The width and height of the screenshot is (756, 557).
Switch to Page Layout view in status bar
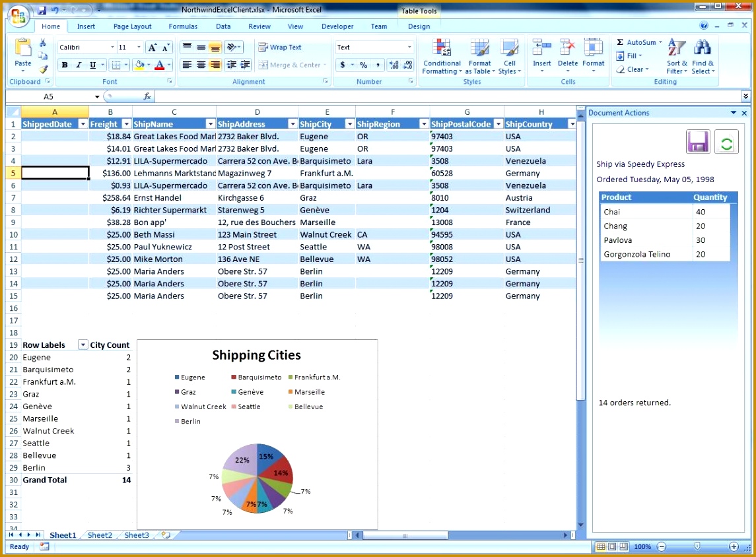(612, 546)
